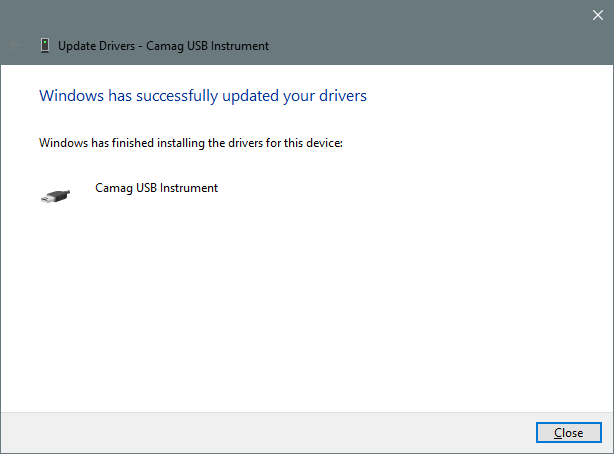Image resolution: width=614 pixels, height=454 pixels.
Task: Click the blank space between USB icon and footer
Action: [56, 320]
